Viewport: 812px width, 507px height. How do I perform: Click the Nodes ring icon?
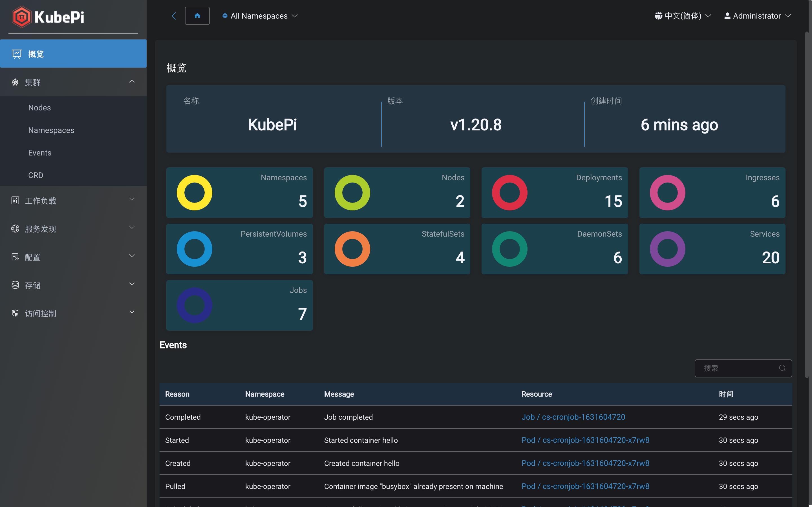point(352,192)
